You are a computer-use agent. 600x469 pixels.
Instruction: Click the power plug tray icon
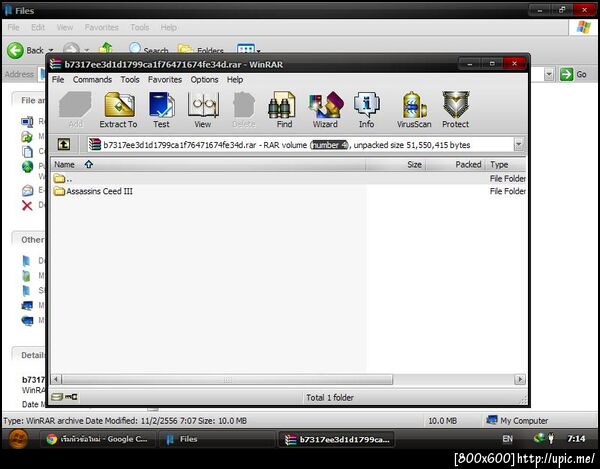pyautogui.click(x=551, y=438)
